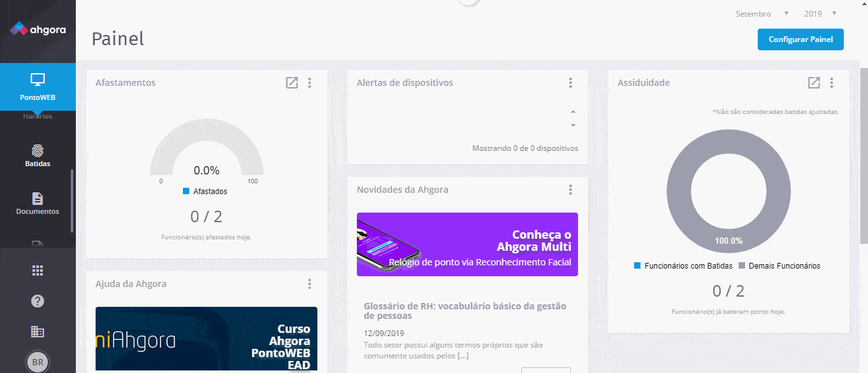Click the Ahgora logo

click(x=38, y=29)
